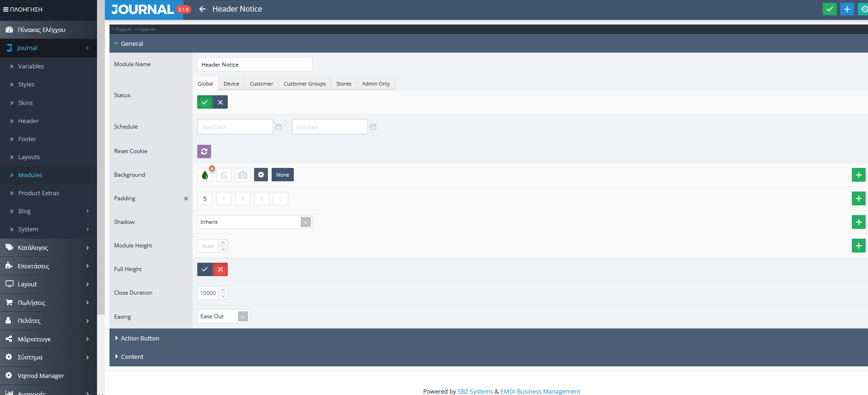Disable Status with the x toggle
Screen dimensions: 868x395
click(x=220, y=102)
